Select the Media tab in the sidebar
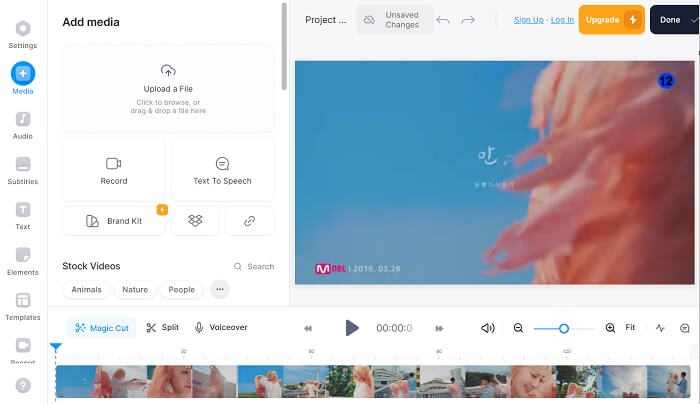Screen dimensions: 700x404 click(23, 79)
